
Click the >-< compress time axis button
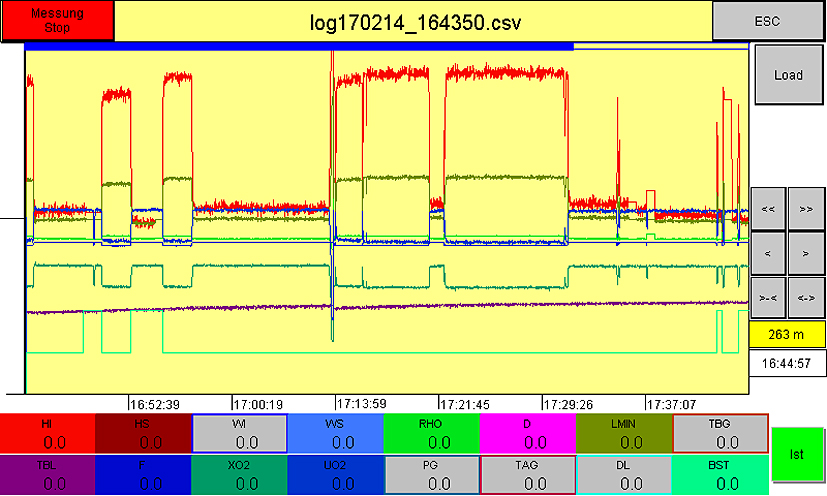coord(768,298)
